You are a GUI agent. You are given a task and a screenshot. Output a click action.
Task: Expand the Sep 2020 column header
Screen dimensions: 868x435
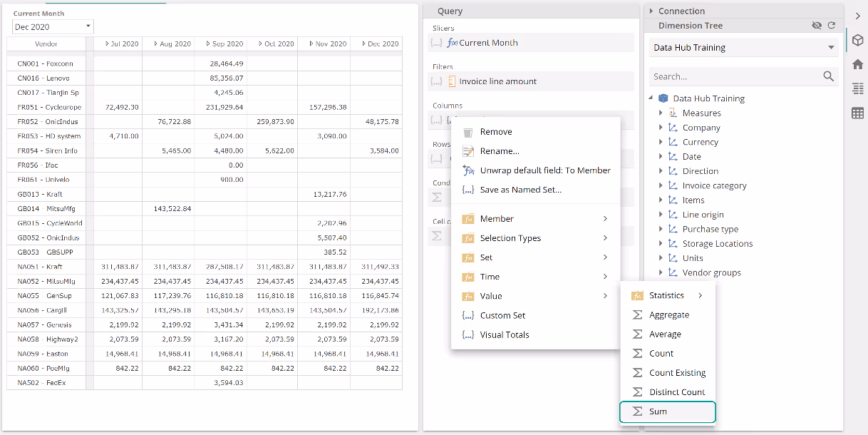tap(209, 44)
